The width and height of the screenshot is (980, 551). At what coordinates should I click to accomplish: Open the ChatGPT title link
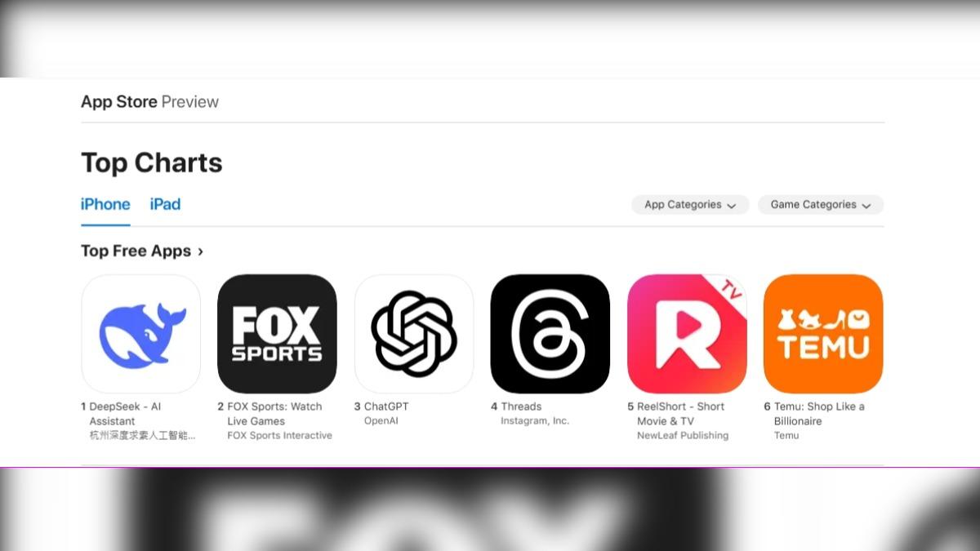pyautogui.click(x=386, y=407)
